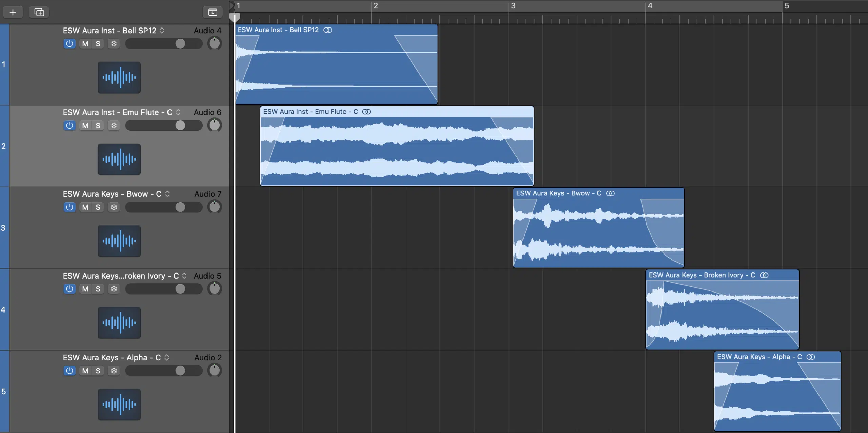
Task: Freeze the Emu Flute track
Action: pos(114,126)
